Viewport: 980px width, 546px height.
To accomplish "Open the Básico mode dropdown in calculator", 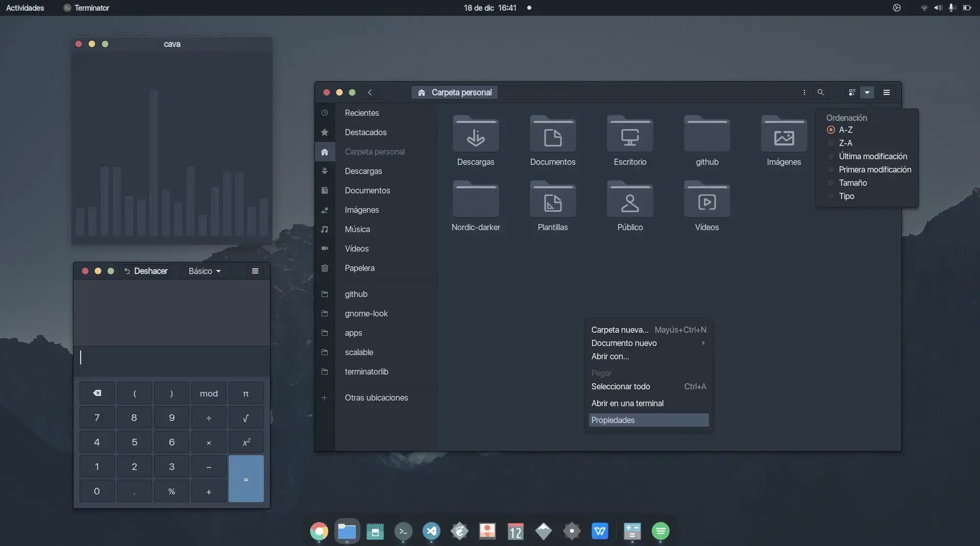I will (x=204, y=271).
